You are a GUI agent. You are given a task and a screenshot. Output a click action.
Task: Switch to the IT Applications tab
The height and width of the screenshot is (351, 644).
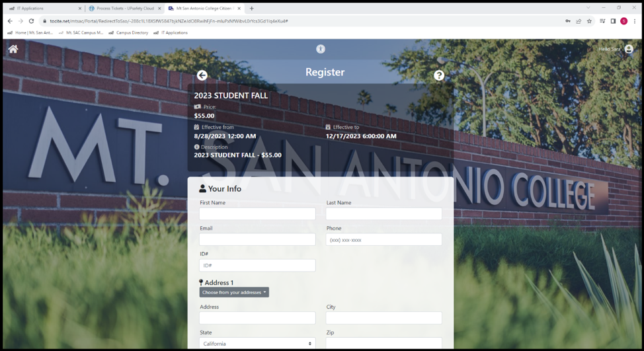tap(44, 8)
